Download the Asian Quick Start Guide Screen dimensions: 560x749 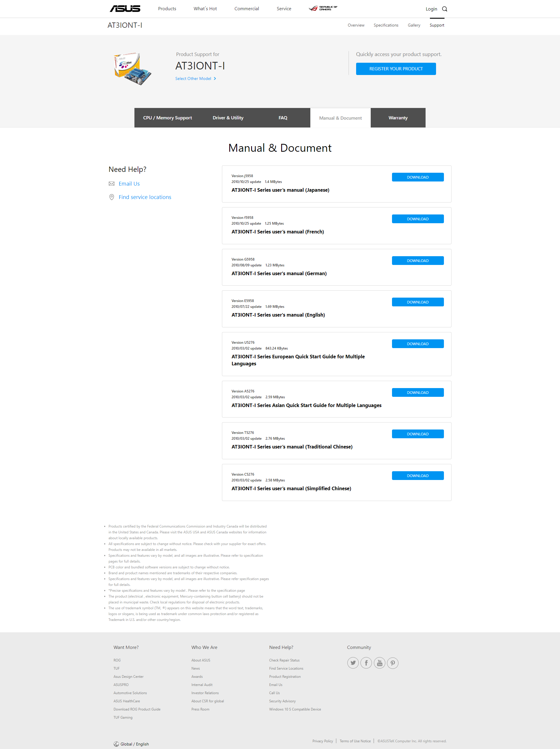417,392
